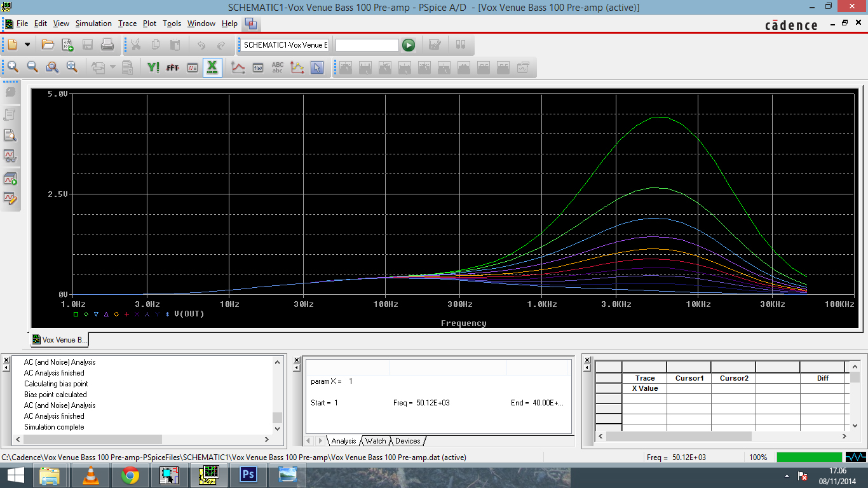Expand the New file dropdown arrow

pos(27,45)
